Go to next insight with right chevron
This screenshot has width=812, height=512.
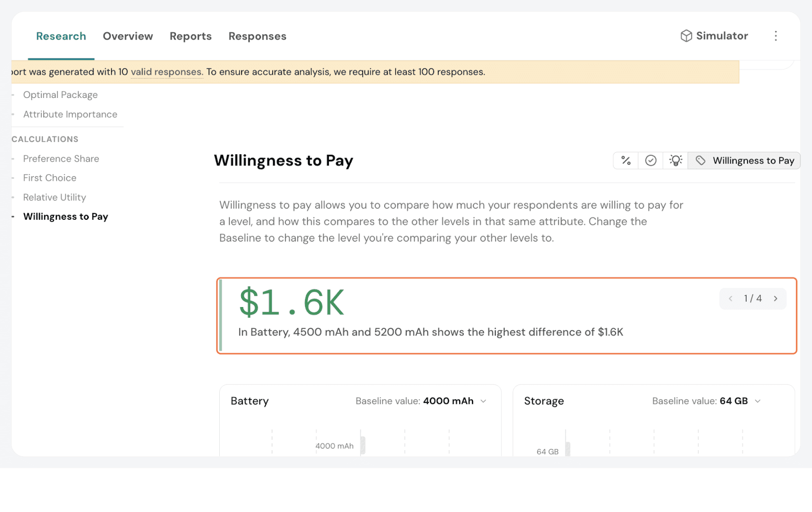pos(775,299)
